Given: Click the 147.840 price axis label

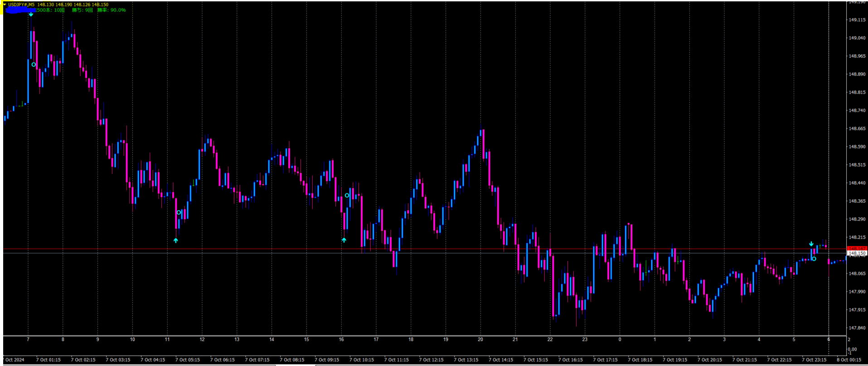Looking at the screenshot, I should 857,328.
